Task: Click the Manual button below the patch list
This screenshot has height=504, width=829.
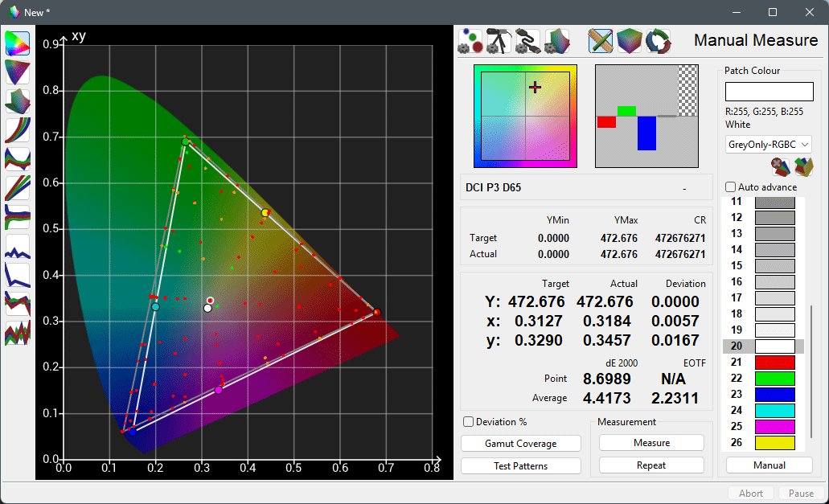Action: (x=769, y=465)
